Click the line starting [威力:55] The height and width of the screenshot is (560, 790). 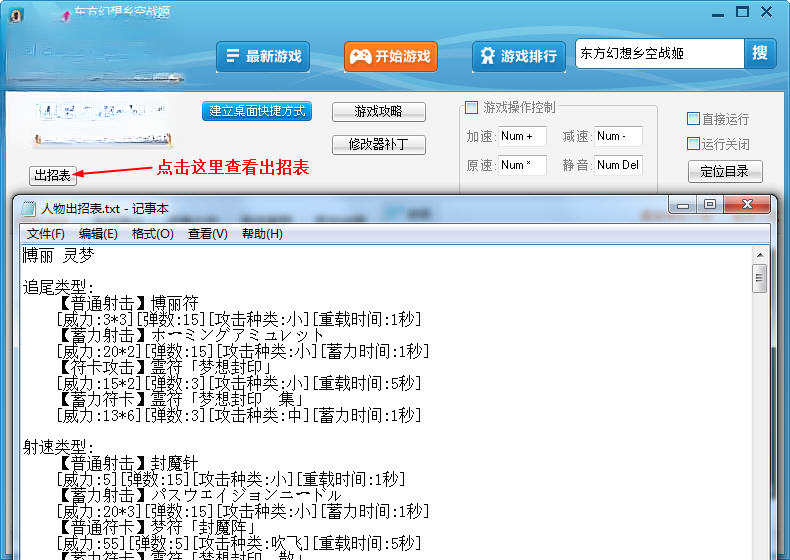click(x=239, y=543)
